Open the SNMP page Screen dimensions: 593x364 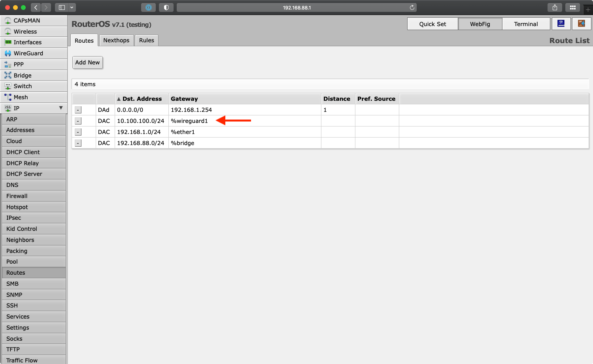tap(34, 295)
